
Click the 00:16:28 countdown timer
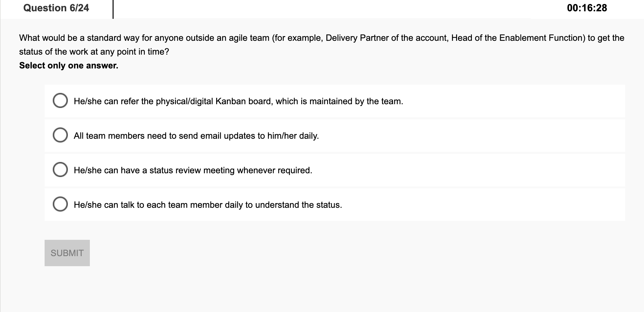pos(587,8)
